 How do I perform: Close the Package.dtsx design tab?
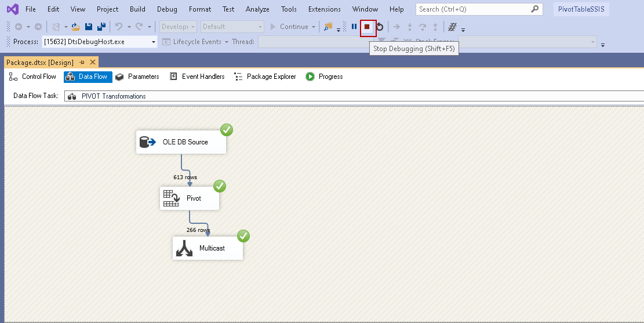coord(92,62)
